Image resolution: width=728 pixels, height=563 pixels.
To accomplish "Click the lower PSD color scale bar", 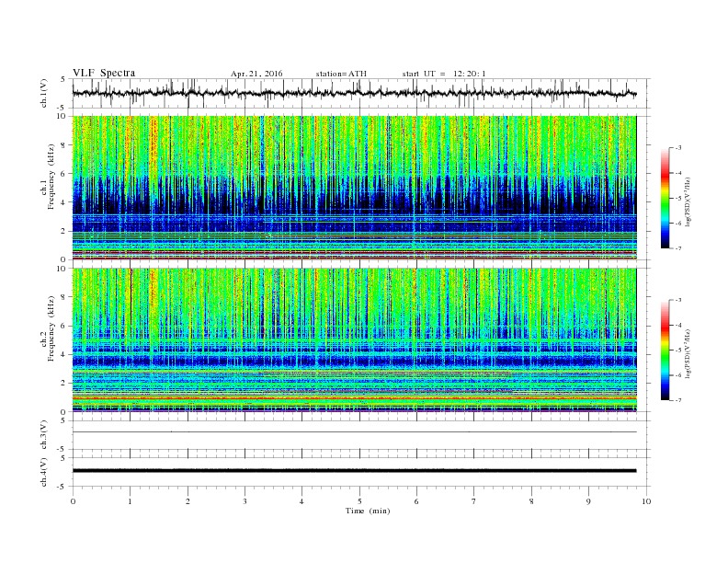I will pos(665,350).
